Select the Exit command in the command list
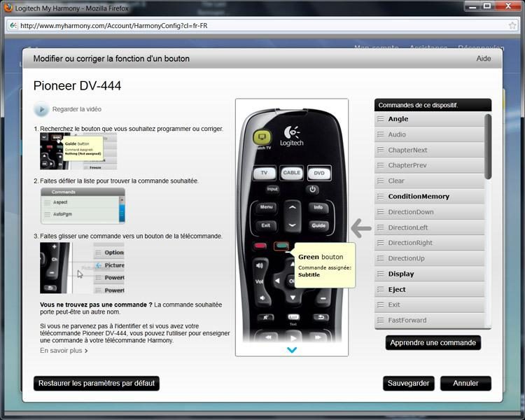This screenshot has width=525, height=420. pos(429,304)
